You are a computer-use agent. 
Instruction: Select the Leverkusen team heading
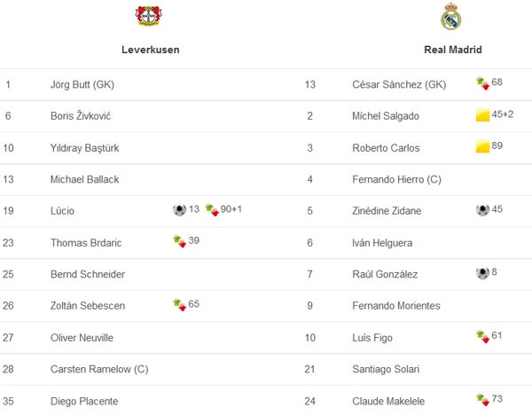pos(151,50)
